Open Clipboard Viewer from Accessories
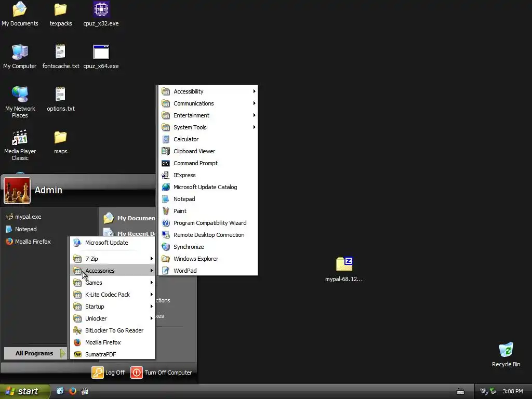Image resolution: width=532 pixels, height=399 pixels. 208,151
